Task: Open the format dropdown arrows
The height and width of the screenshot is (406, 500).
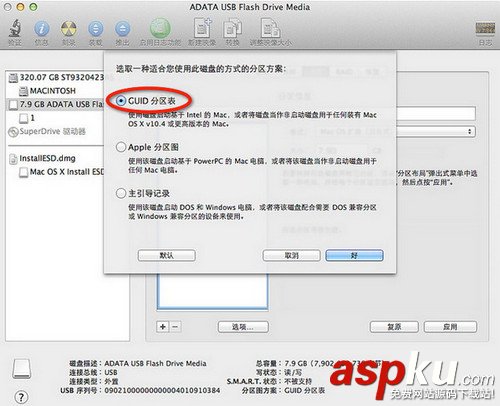Action: point(470,131)
